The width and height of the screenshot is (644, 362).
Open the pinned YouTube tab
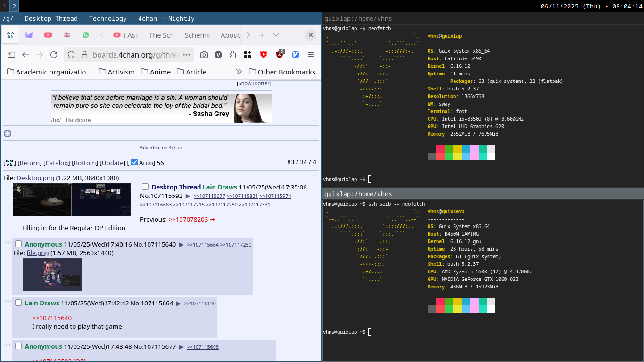point(48,35)
